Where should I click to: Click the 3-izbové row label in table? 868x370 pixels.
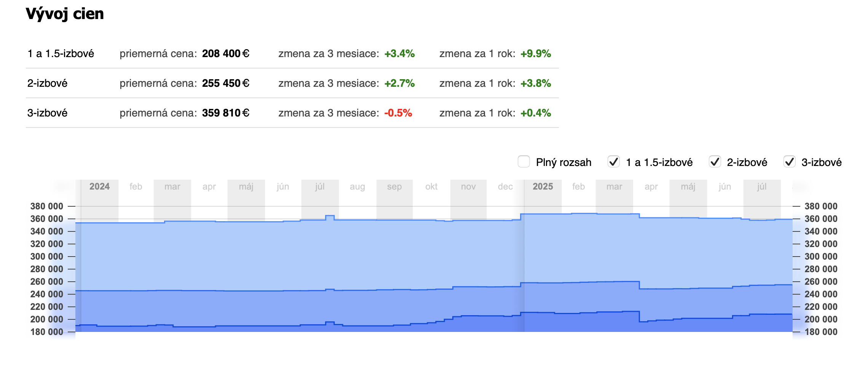pos(47,113)
